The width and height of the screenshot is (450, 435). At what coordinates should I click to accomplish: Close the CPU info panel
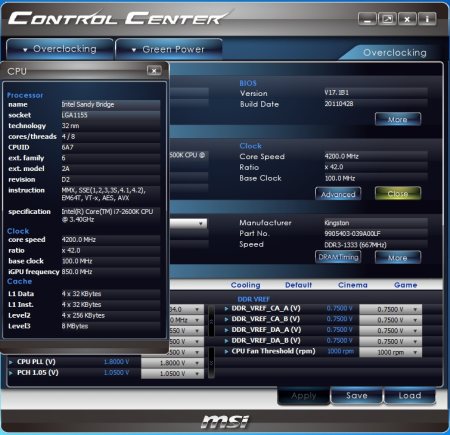point(154,70)
